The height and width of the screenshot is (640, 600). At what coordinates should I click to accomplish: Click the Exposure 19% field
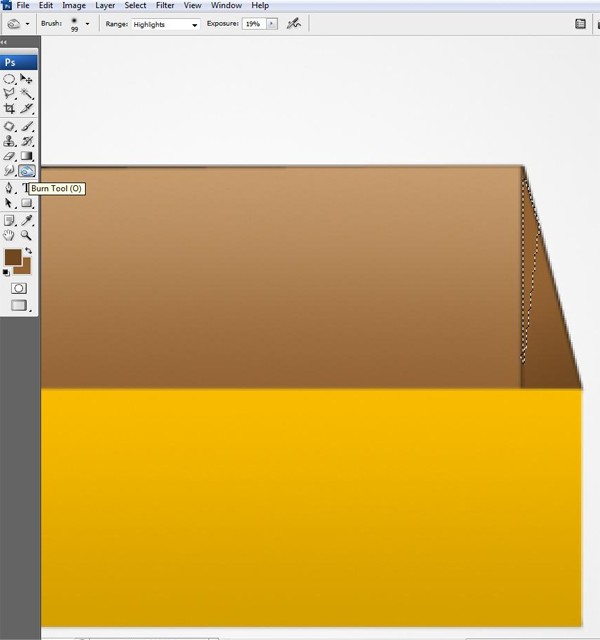253,24
